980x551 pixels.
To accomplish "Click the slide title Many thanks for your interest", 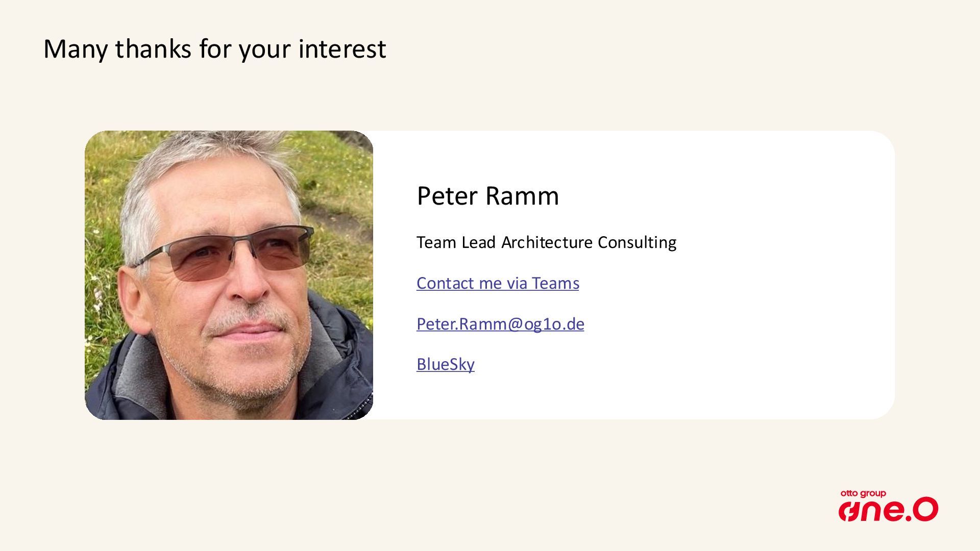I will click(x=214, y=49).
